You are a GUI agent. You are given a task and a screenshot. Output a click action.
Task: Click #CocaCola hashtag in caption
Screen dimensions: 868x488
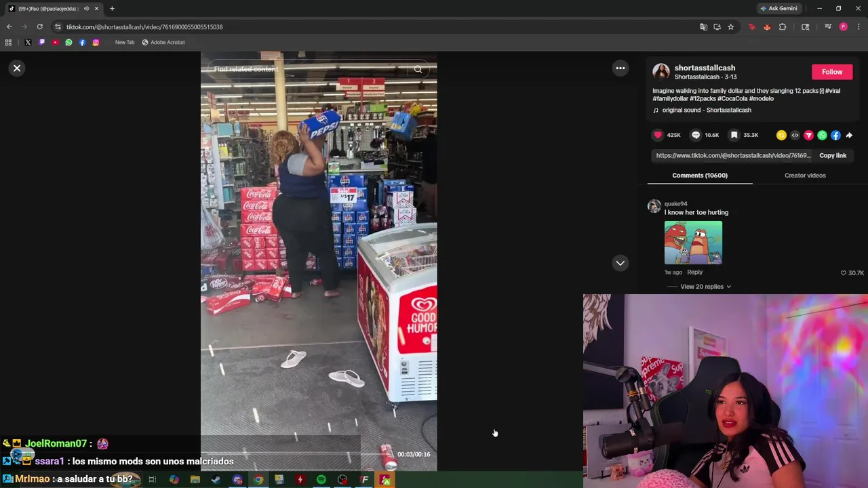[x=732, y=99]
